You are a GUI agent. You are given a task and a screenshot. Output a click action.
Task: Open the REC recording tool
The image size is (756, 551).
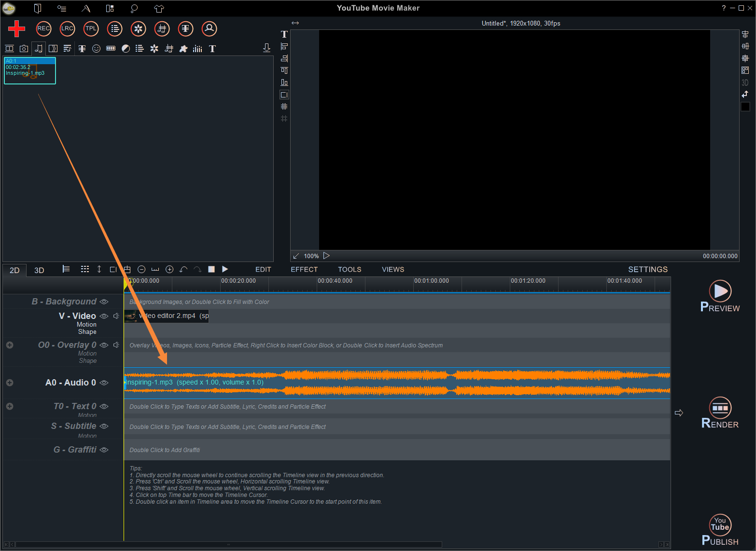click(43, 28)
